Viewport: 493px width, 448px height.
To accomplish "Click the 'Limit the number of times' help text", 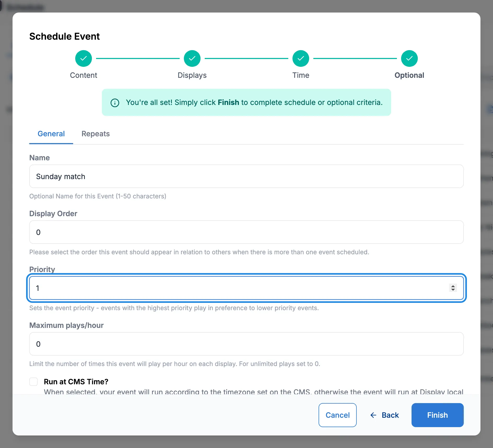I will 175,364.
